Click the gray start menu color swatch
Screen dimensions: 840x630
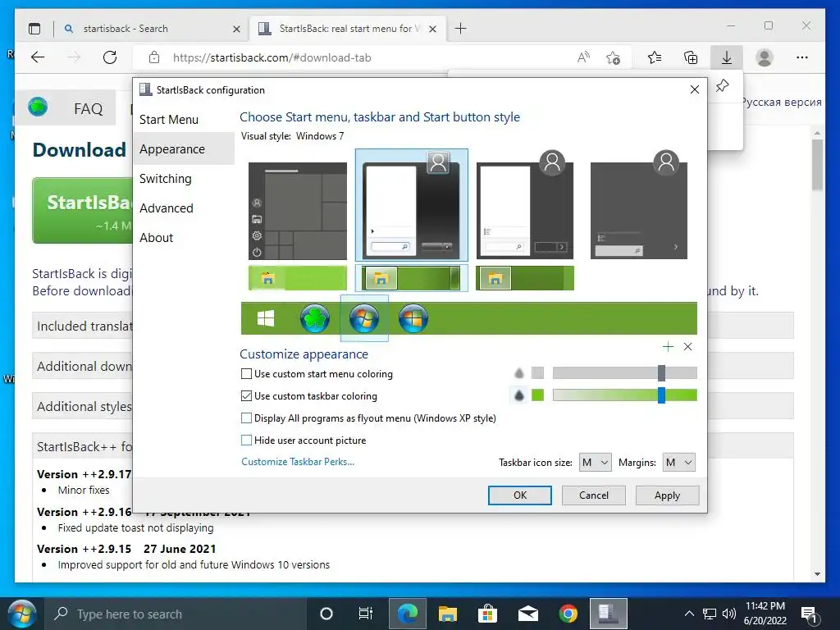point(537,373)
